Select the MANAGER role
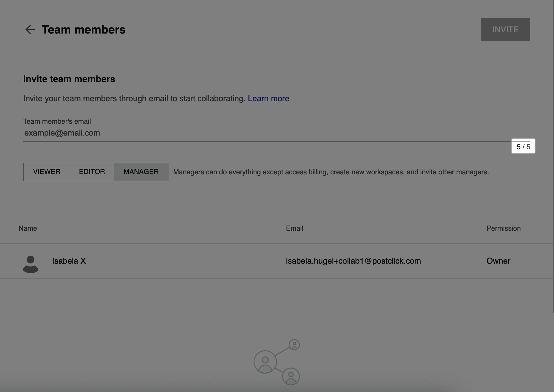 [141, 172]
